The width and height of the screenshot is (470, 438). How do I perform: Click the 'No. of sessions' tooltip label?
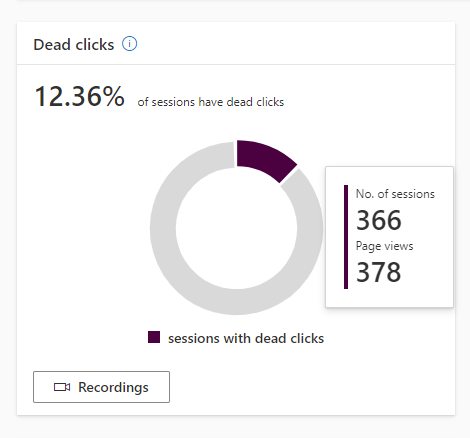tap(395, 194)
